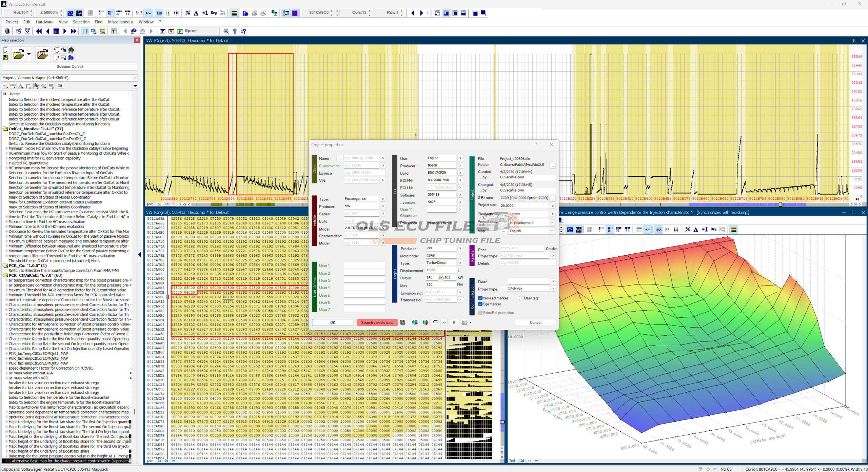The image size is (868, 472).
Task: Uncheck the Spi marker checkbox
Action: [x=480, y=304]
